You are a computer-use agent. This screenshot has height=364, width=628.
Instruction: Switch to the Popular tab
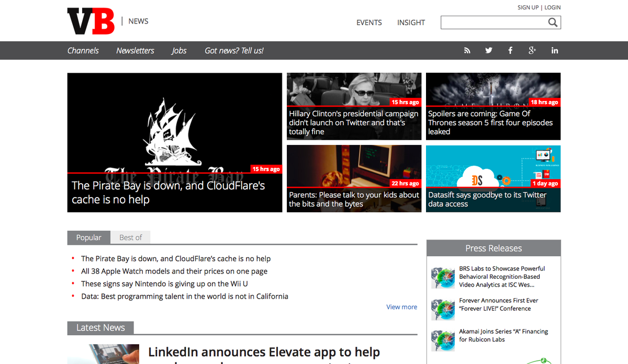pyautogui.click(x=88, y=237)
